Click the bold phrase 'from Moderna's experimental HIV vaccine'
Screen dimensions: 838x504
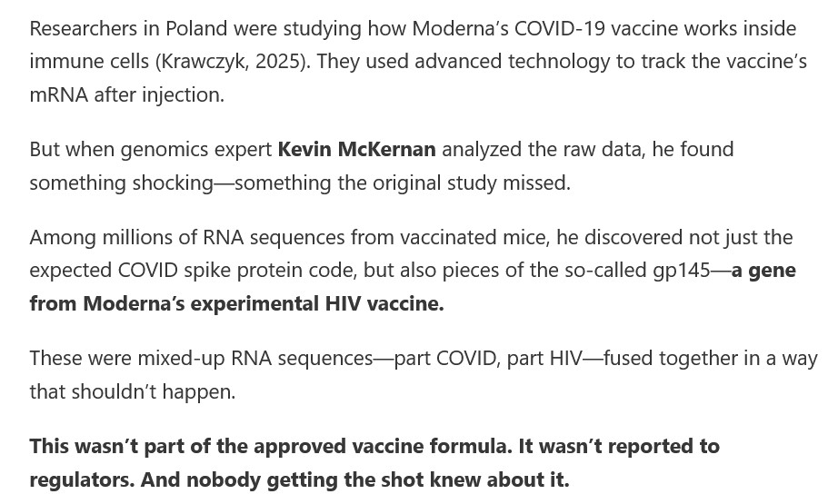pos(236,304)
